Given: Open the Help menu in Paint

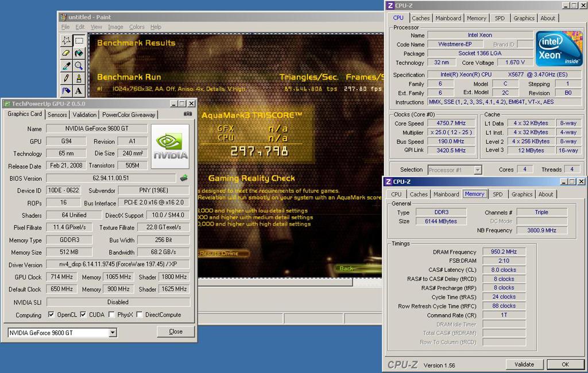Looking at the screenshot, I should [156, 27].
